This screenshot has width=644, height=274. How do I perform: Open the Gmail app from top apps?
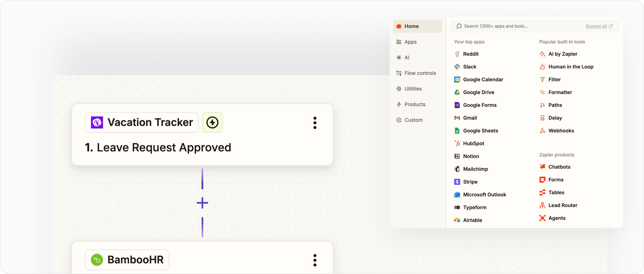(x=470, y=118)
